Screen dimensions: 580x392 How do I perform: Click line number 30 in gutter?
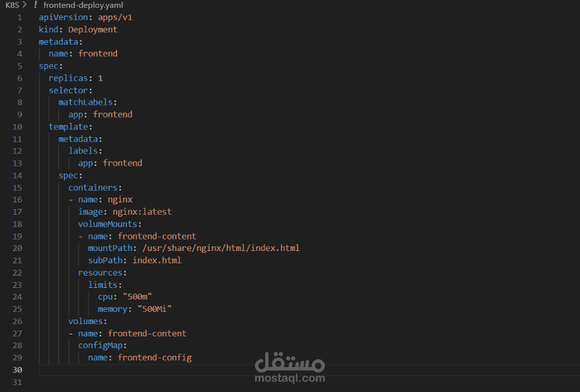17,370
